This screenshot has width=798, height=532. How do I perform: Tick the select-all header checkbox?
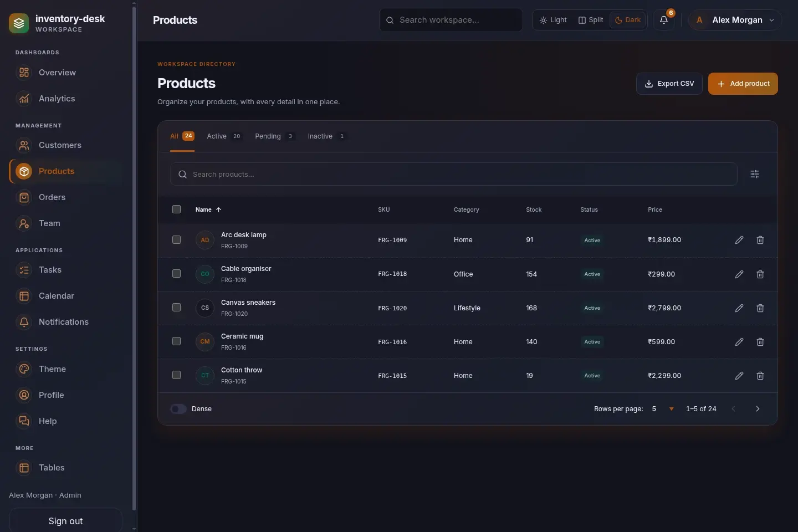176,209
